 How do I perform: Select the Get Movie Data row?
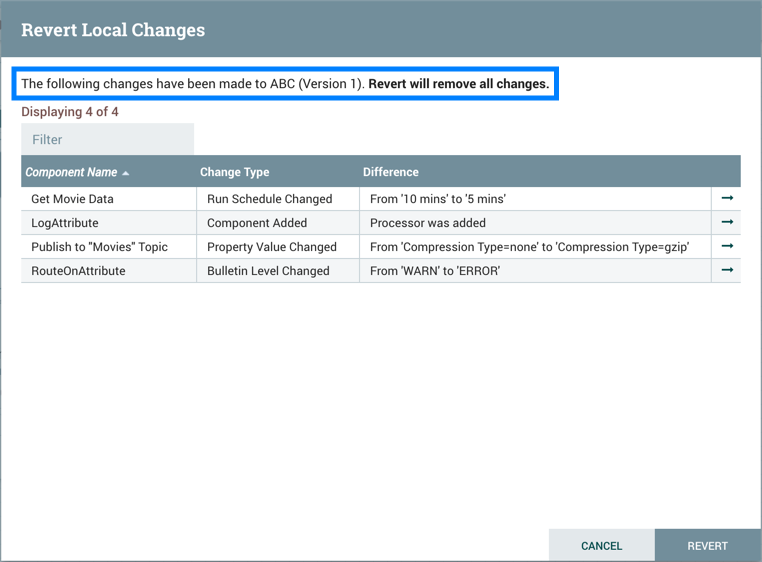coord(72,199)
